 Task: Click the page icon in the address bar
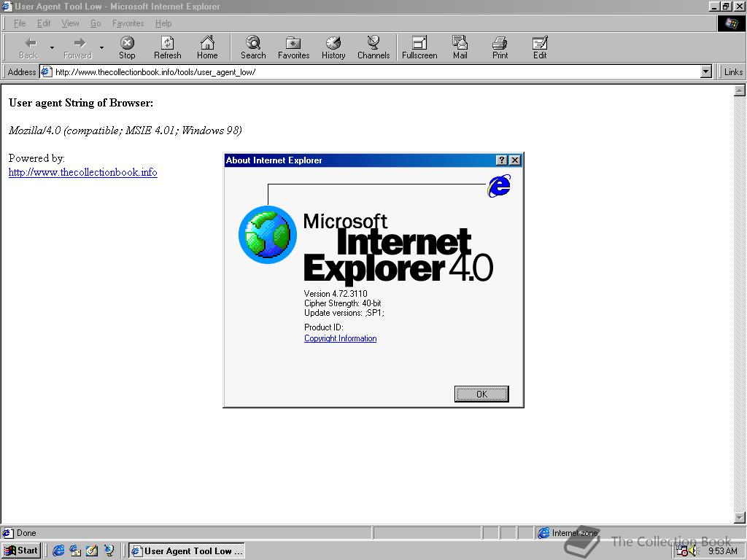tap(46, 72)
